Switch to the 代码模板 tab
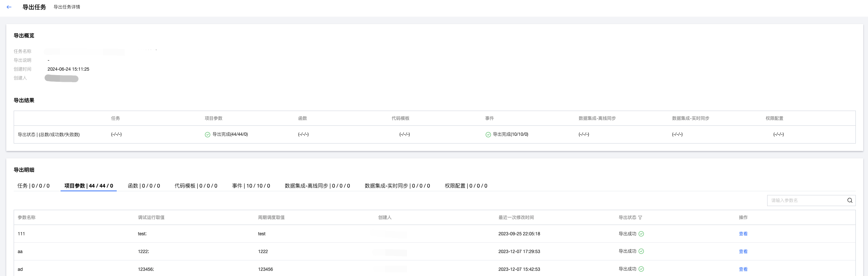 point(196,186)
